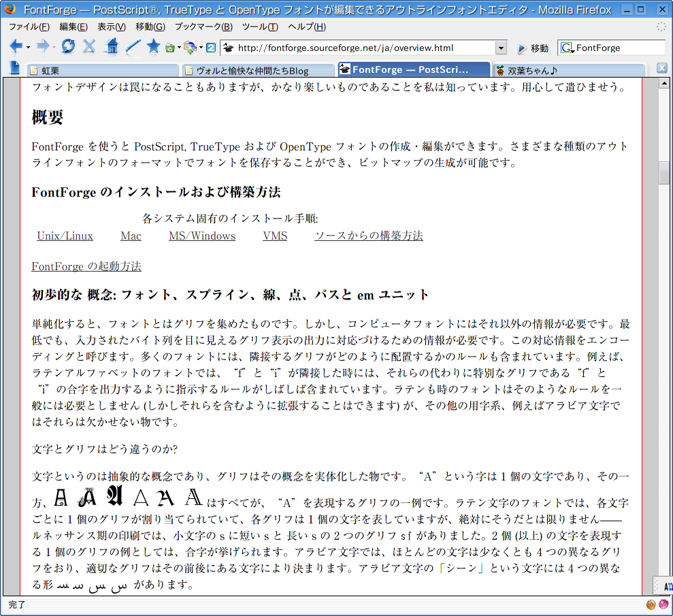
Task: Switch to the ヴォルと愉快な仲間たちBlog tab
Action: [259, 70]
